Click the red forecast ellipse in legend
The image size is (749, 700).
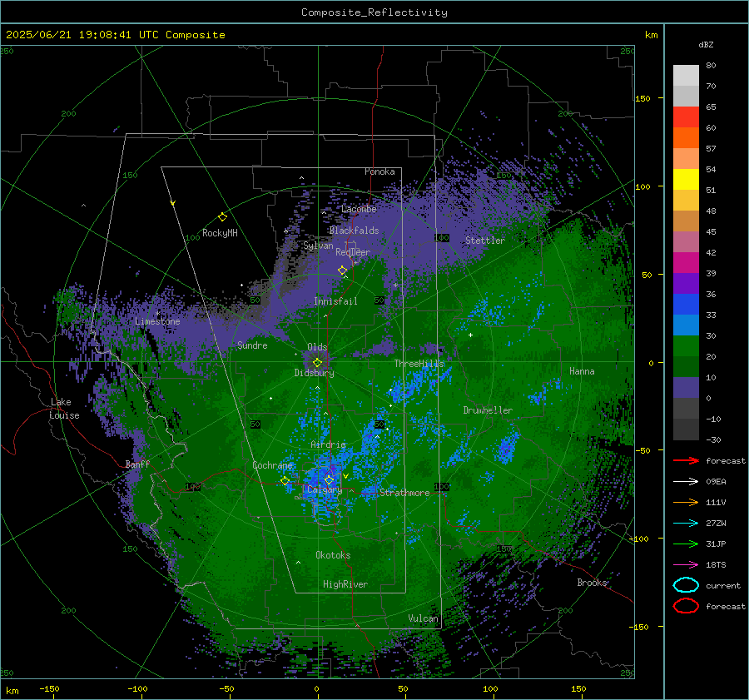tap(686, 606)
